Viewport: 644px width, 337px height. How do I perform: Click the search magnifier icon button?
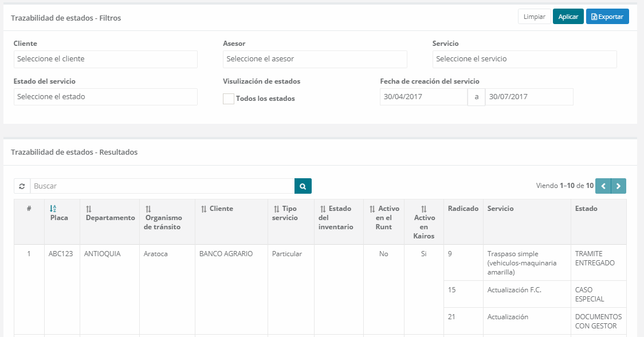click(303, 186)
